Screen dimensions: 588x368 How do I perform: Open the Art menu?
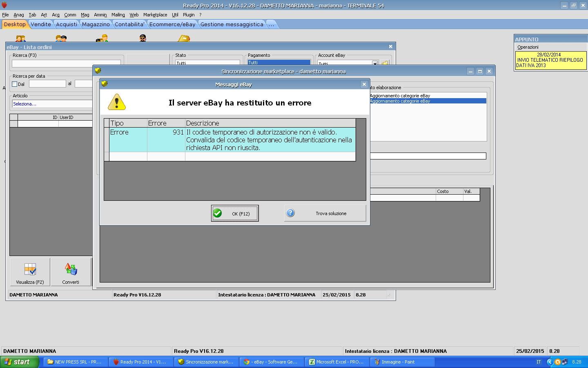[44, 15]
